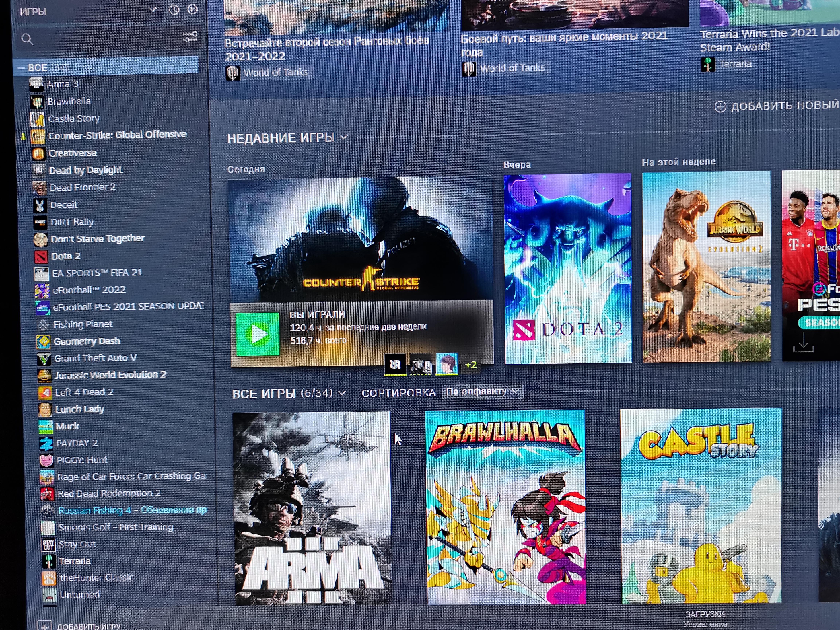Click the +2 friends playing badge
The height and width of the screenshot is (630, 840).
pos(471,365)
